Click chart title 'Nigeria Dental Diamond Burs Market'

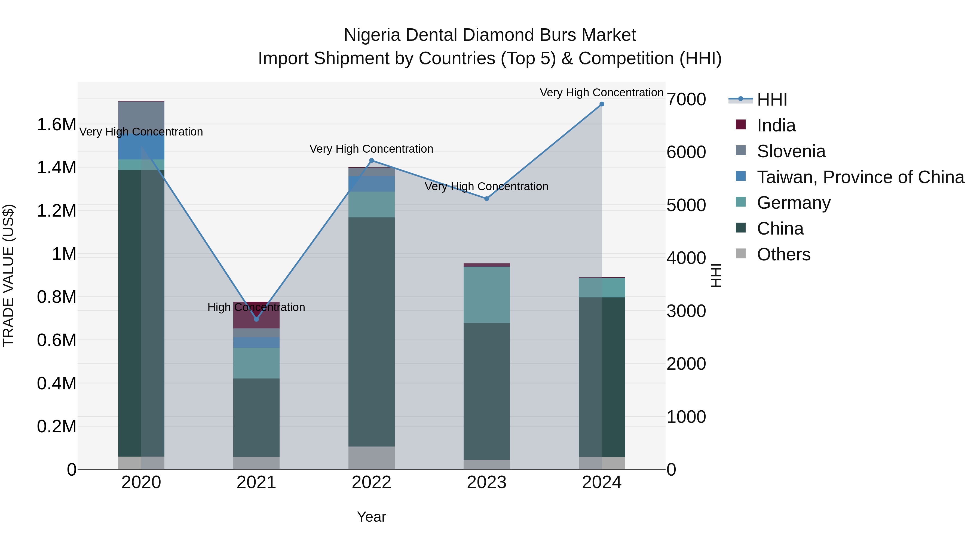point(490,35)
